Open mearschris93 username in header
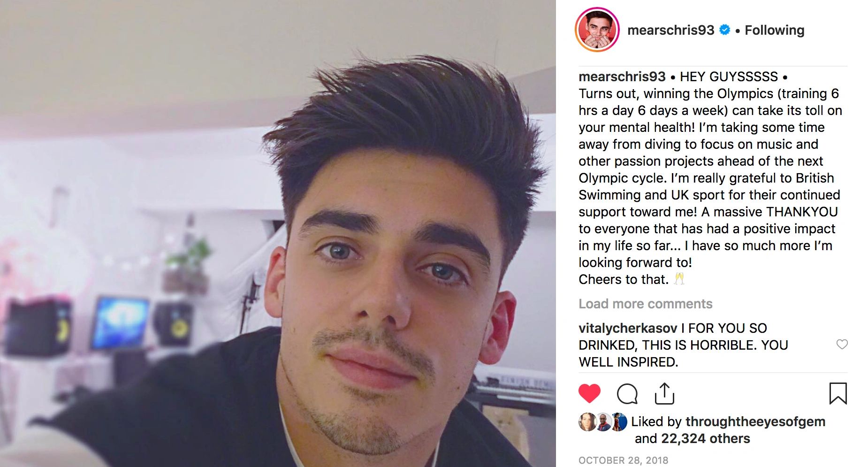The height and width of the screenshot is (467, 868). 671,30
